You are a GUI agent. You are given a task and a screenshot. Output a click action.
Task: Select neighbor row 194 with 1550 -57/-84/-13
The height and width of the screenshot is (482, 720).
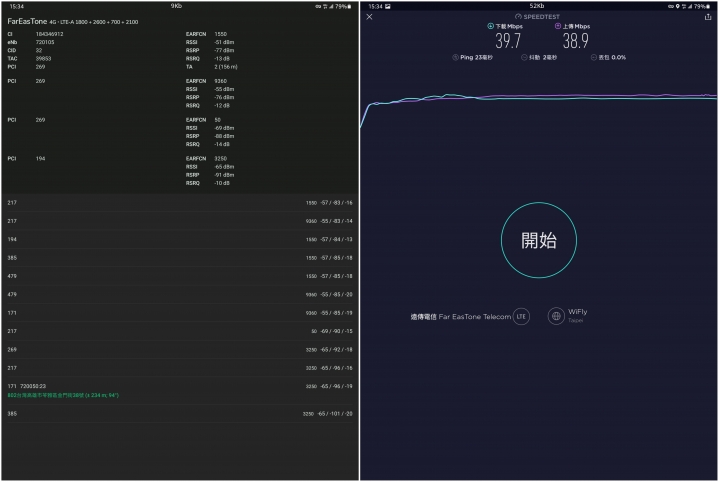[180, 239]
